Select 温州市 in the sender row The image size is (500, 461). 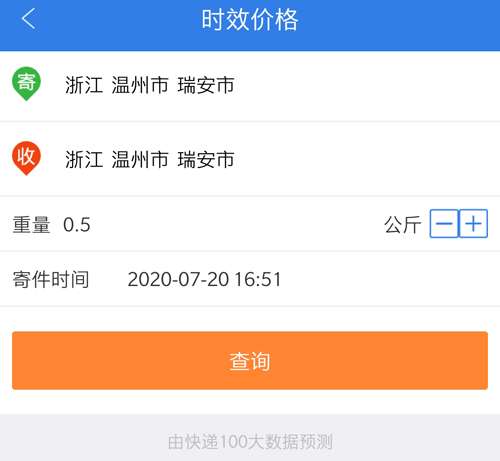[x=140, y=85]
